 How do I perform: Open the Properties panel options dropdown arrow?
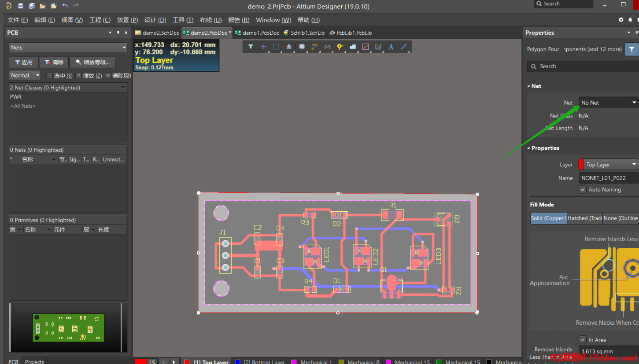point(629,33)
